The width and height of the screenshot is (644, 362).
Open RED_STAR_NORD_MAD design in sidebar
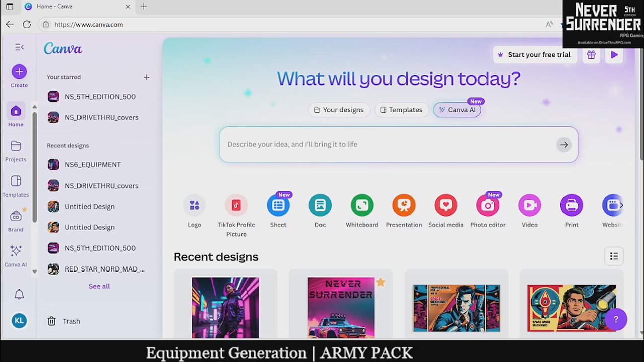coord(97,269)
